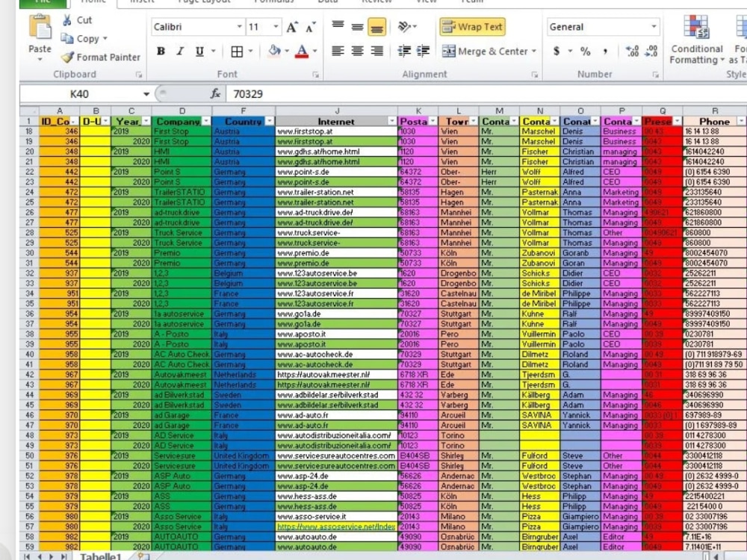Open the Fill Color dropdown arrow

coord(287,51)
